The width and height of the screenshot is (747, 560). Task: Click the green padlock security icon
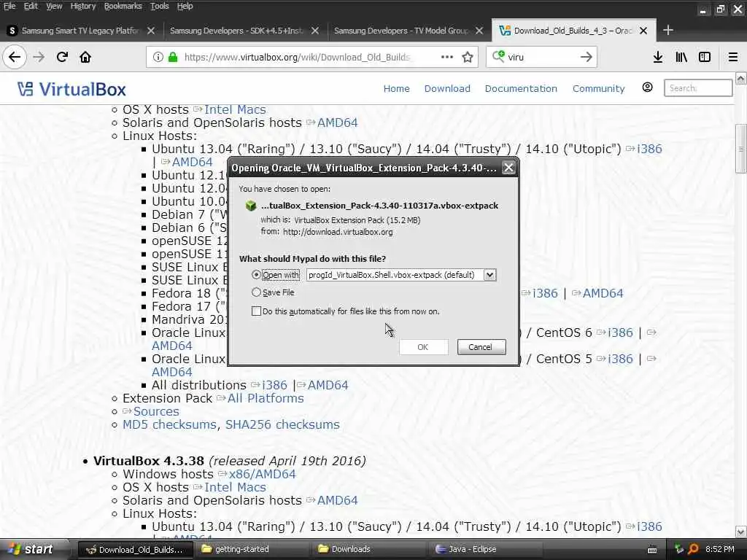point(173,57)
